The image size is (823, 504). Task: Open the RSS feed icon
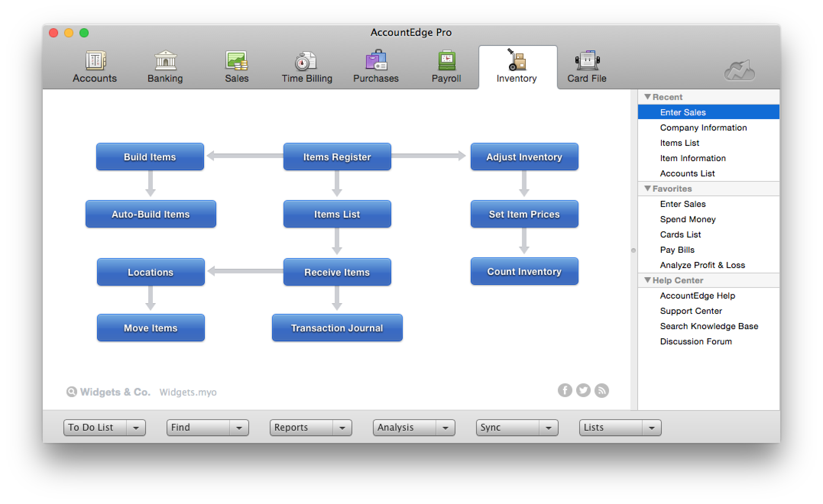[601, 390]
